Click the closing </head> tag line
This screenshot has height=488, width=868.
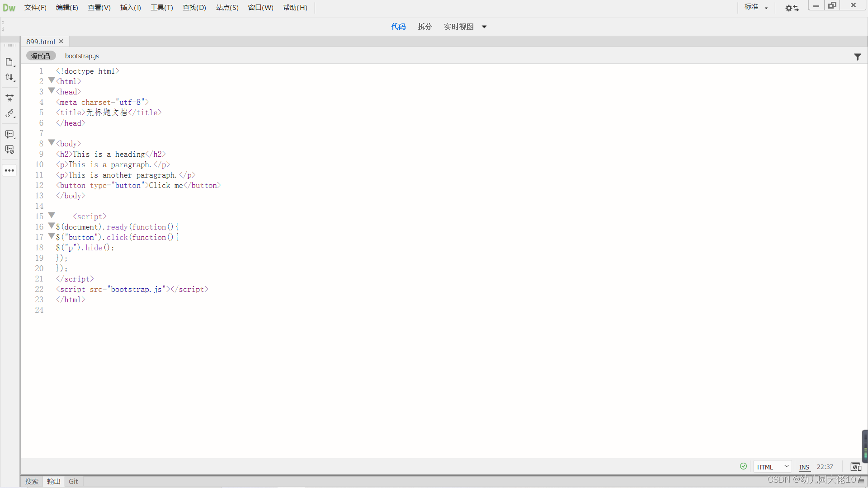click(x=71, y=123)
